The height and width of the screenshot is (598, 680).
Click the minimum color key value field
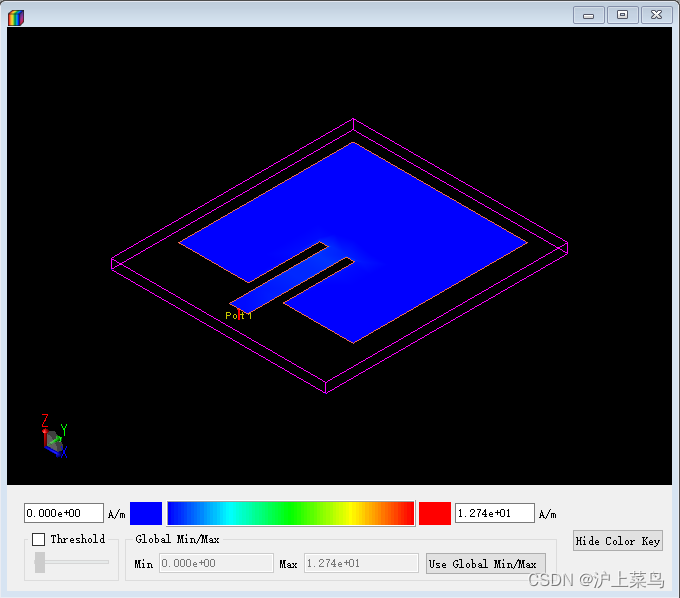pyautogui.click(x=64, y=513)
